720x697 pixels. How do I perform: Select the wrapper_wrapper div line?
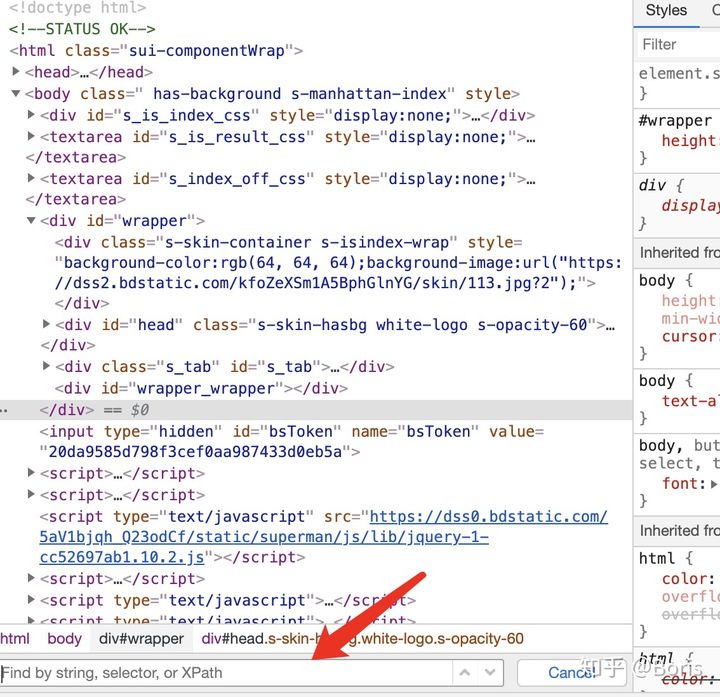201,388
